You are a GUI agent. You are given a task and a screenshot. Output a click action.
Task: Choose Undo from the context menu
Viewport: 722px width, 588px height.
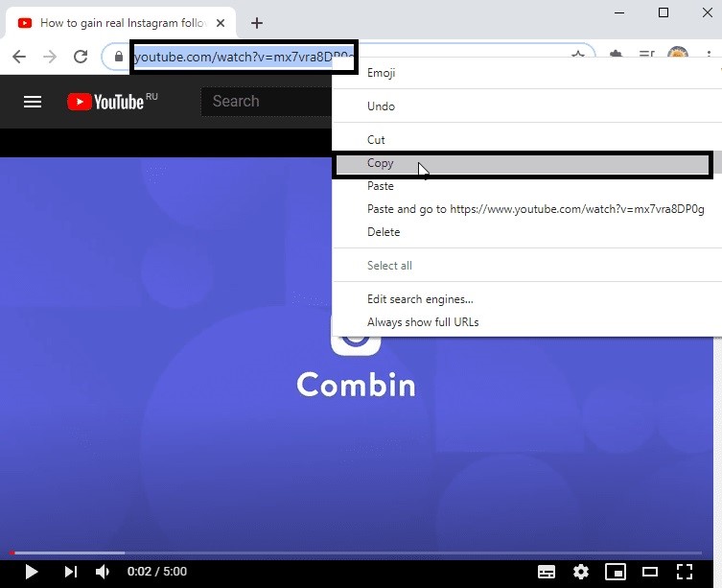526,106
